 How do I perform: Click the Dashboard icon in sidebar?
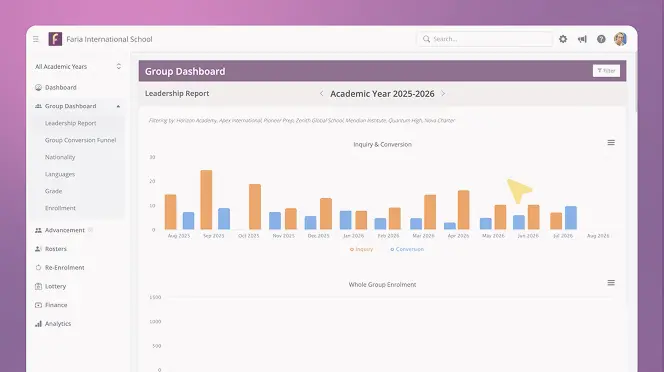[x=38, y=87]
